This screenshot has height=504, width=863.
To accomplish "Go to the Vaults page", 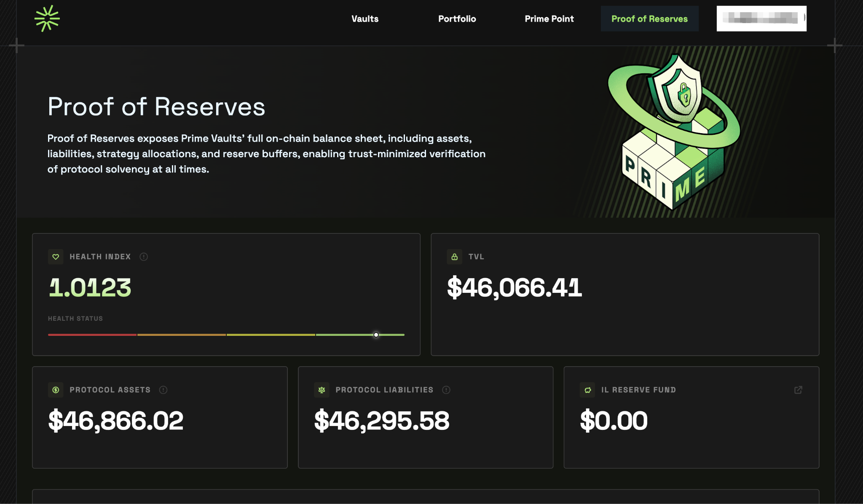I will pyautogui.click(x=365, y=19).
